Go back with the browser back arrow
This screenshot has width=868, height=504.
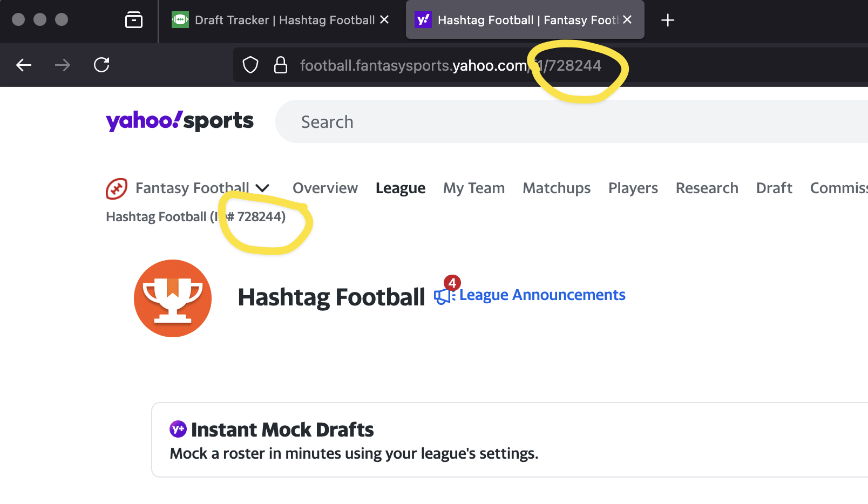[x=24, y=65]
